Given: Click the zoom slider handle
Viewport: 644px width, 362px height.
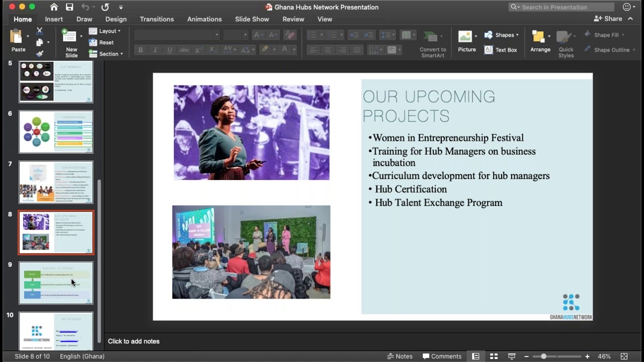Looking at the screenshot, I should pos(543,356).
